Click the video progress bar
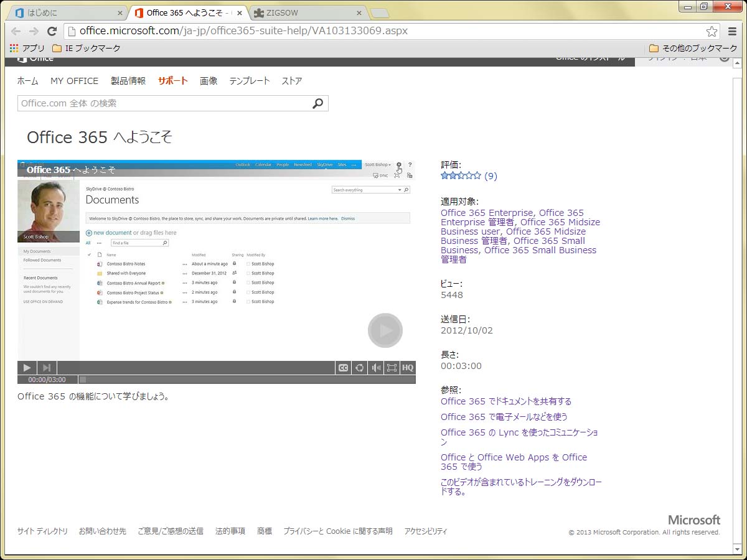Viewport: 747px width, 560px height. click(x=247, y=380)
